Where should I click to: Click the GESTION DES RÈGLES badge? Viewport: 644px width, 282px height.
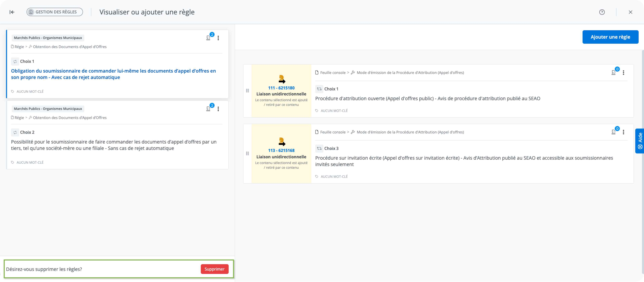pyautogui.click(x=55, y=12)
